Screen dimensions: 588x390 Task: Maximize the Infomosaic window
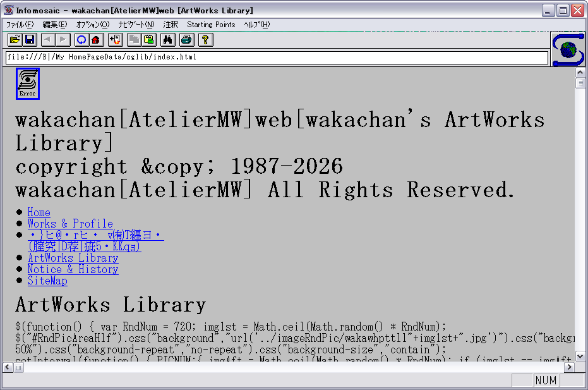click(x=563, y=11)
